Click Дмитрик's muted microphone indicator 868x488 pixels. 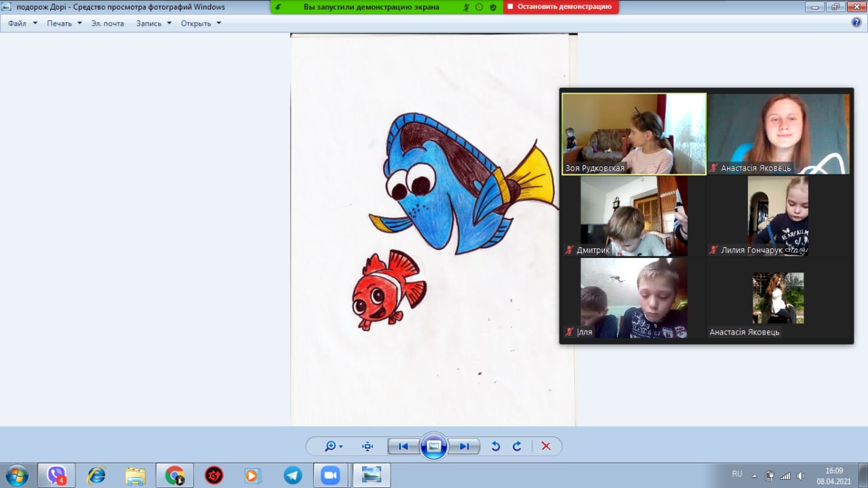pos(570,250)
